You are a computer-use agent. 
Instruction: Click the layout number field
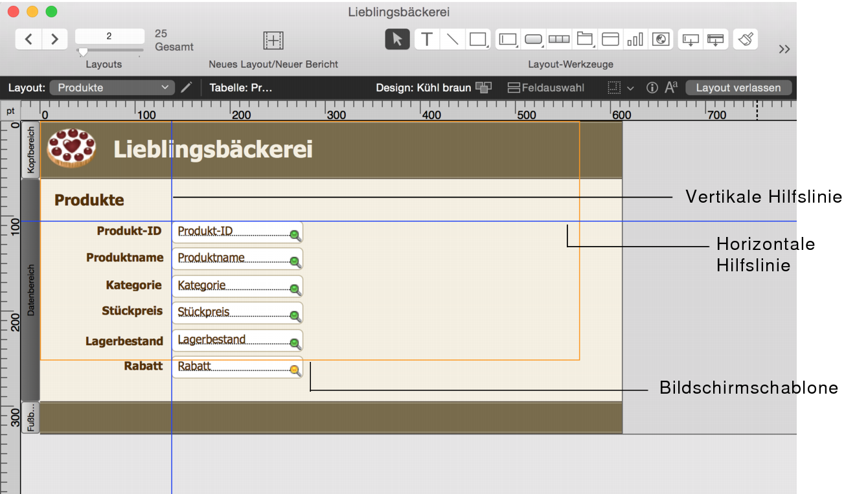(x=109, y=36)
